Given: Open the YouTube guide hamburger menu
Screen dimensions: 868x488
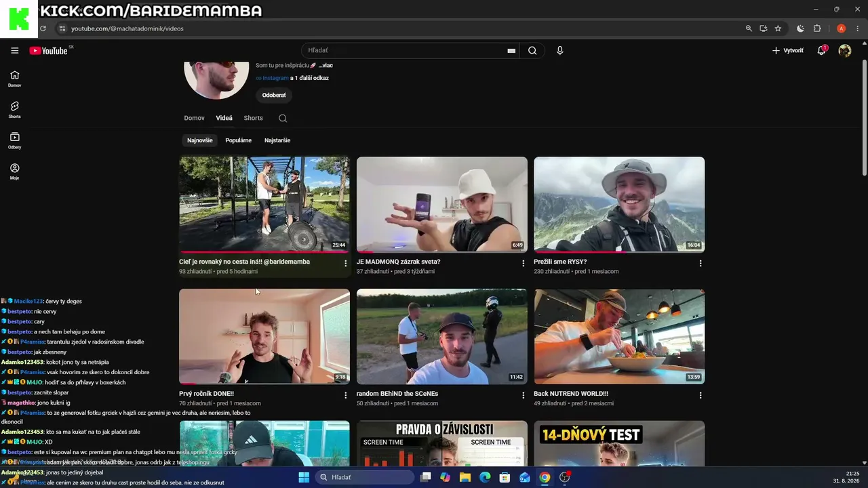Looking at the screenshot, I should click(x=15, y=51).
